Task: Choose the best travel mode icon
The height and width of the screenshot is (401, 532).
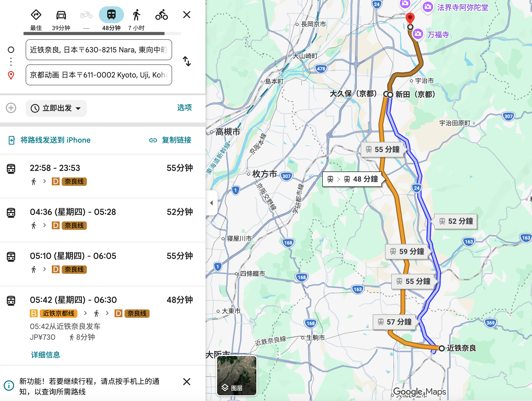Action: 36,15
